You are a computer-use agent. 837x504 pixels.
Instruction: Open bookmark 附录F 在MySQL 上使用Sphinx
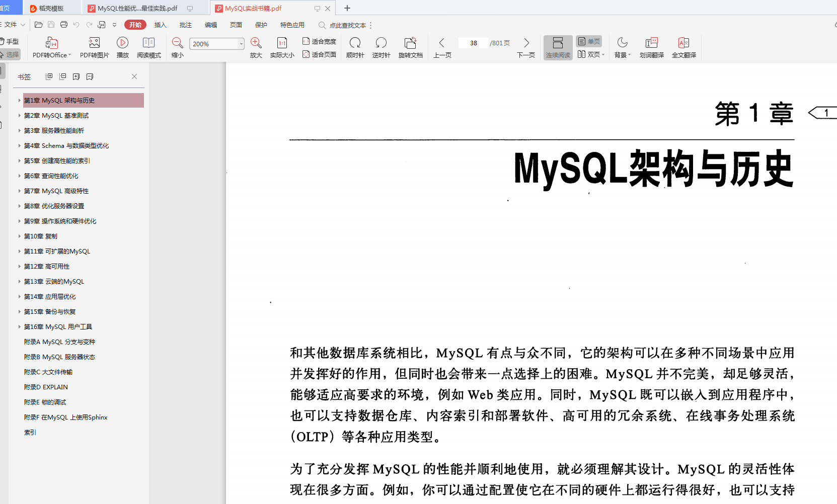point(65,417)
